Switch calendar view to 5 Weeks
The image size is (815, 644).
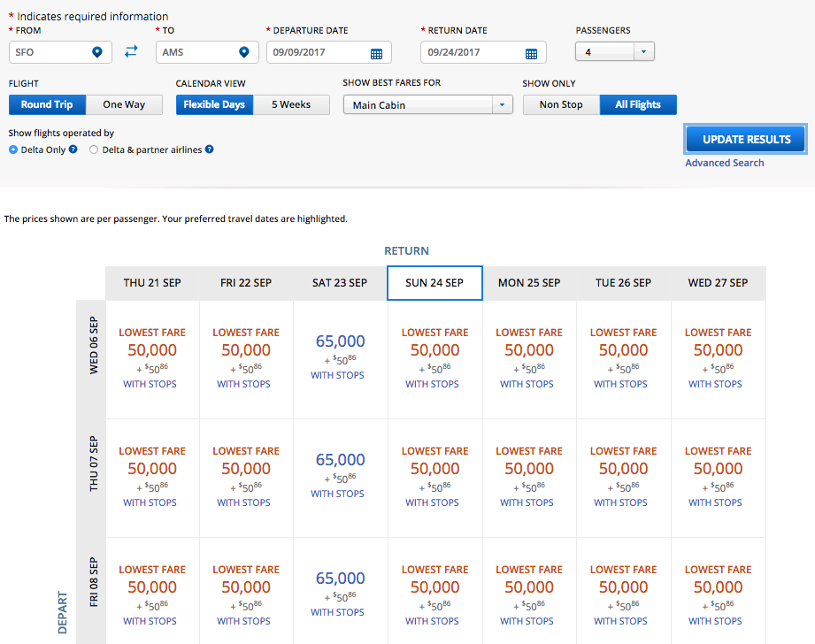[290, 104]
